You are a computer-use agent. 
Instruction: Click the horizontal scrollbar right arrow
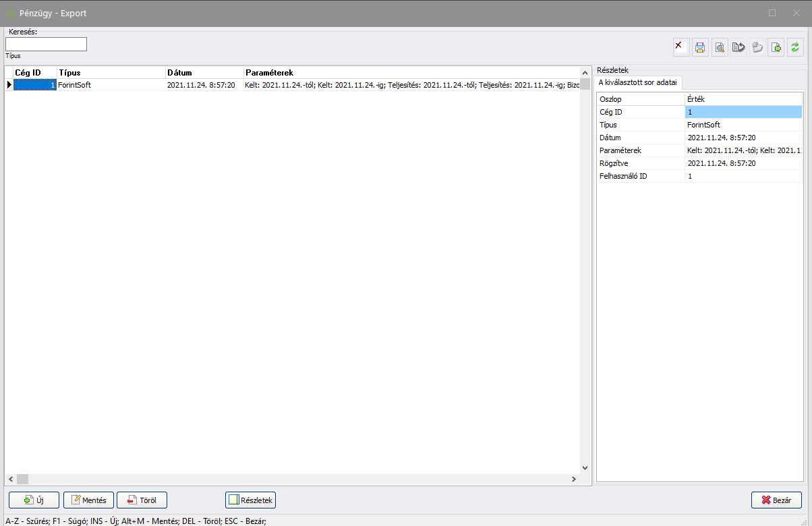573,479
